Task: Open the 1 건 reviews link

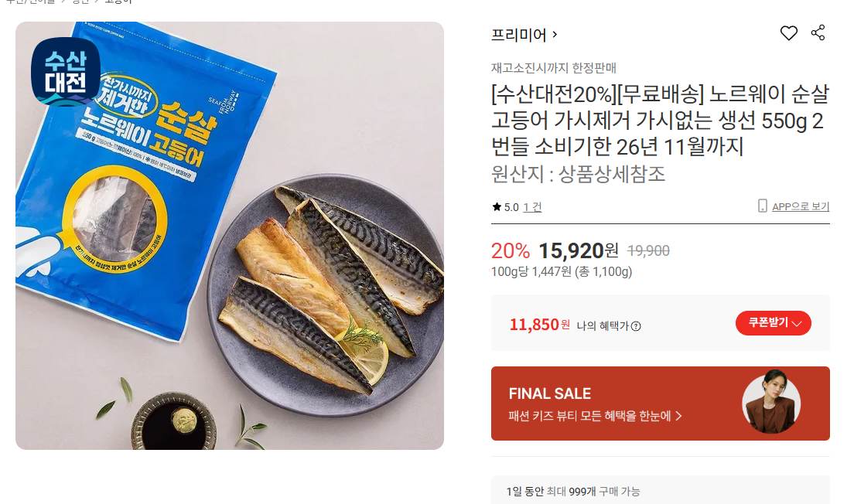Action: [532, 207]
